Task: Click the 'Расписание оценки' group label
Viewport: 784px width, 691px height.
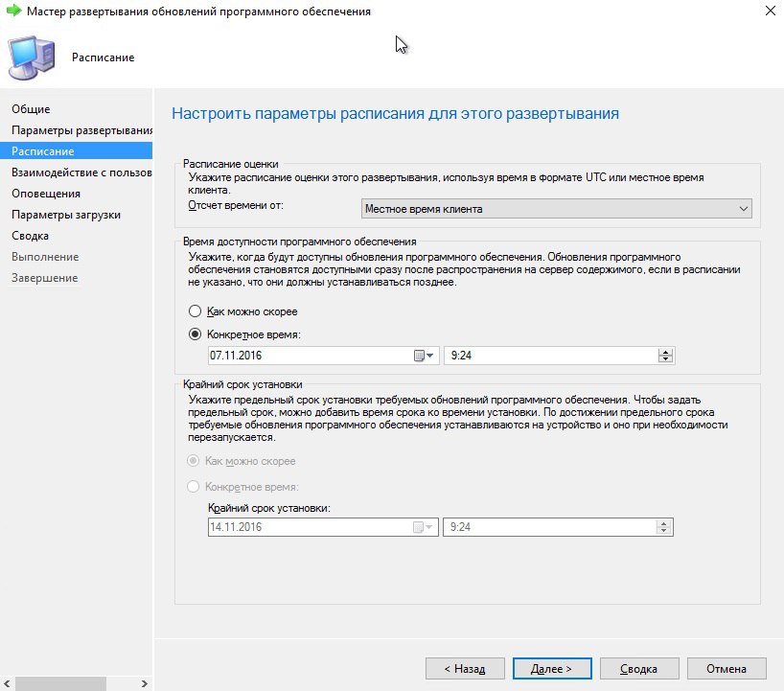Action: pos(230,164)
